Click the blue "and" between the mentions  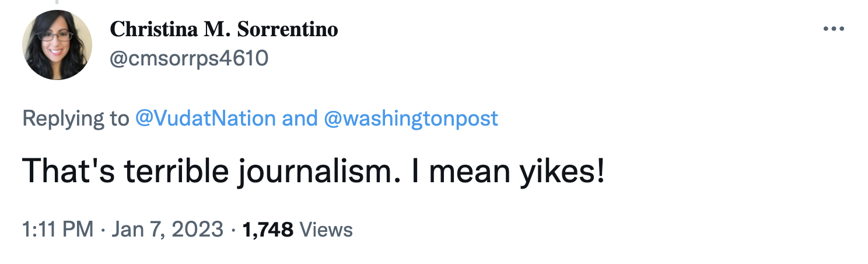[x=299, y=119]
